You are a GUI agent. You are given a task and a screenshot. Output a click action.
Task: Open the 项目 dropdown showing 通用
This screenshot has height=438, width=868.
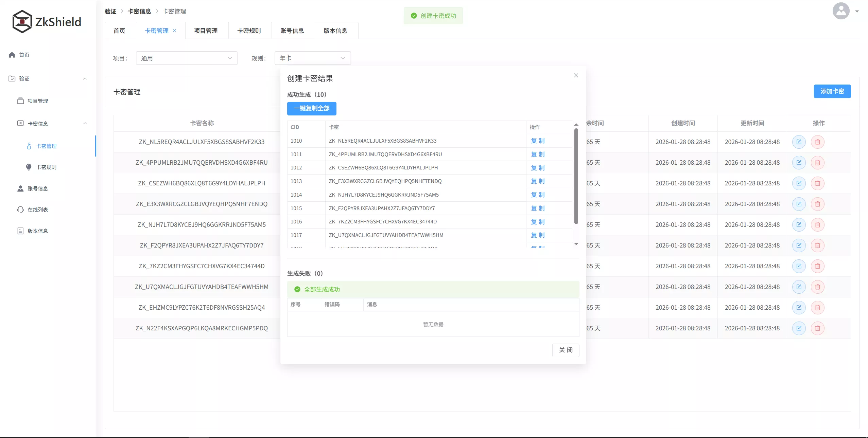186,58
